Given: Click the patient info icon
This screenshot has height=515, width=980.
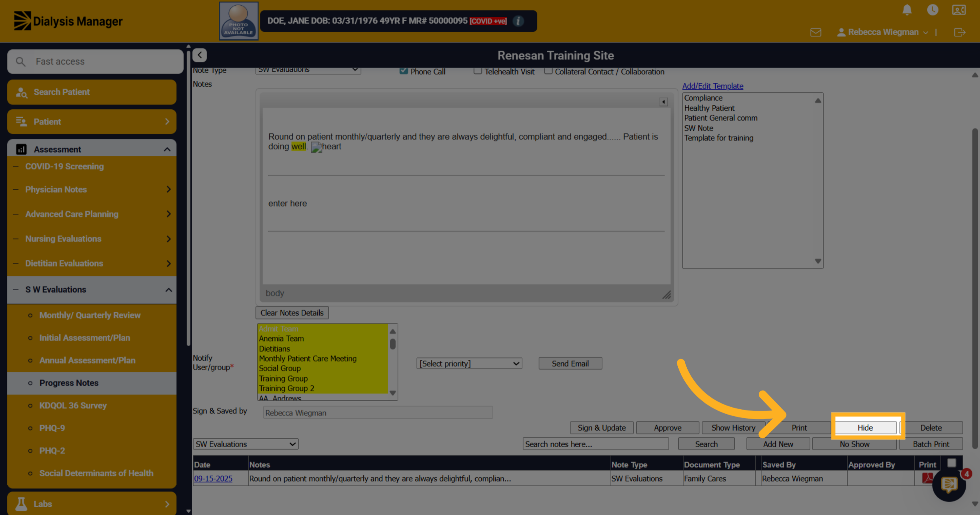Looking at the screenshot, I should 518,21.
